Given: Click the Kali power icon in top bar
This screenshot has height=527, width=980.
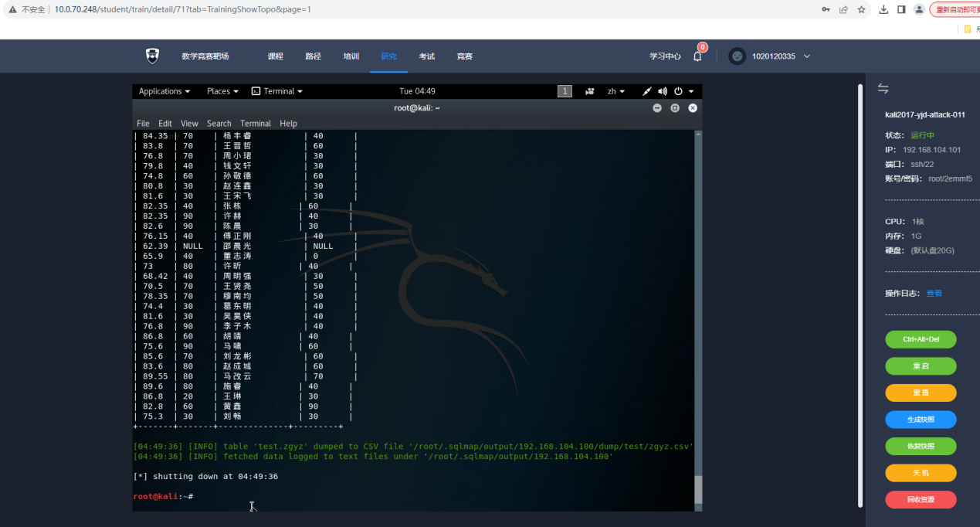Looking at the screenshot, I should (679, 91).
